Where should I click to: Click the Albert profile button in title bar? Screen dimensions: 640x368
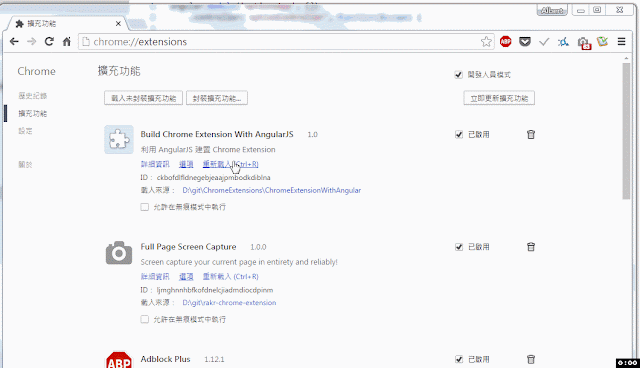[x=552, y=11]
